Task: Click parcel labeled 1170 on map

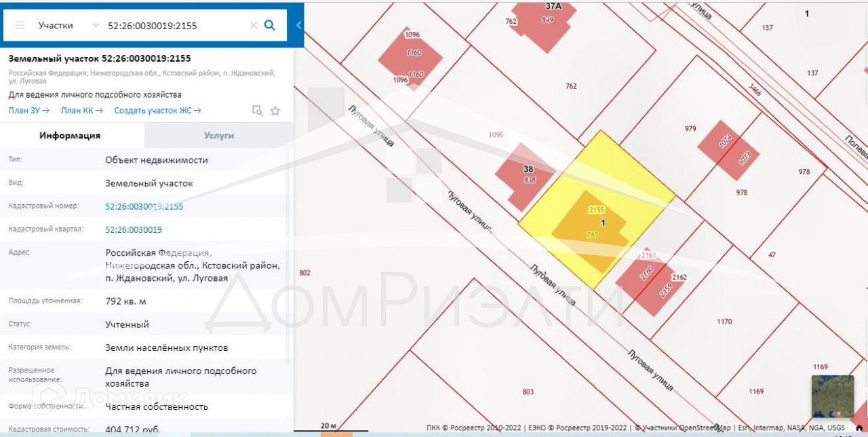Action: (724, 322)
